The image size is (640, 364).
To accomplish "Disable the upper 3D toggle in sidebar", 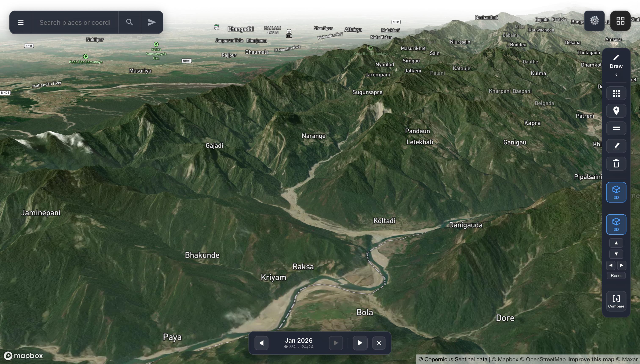I will click(x=616, y=192).
